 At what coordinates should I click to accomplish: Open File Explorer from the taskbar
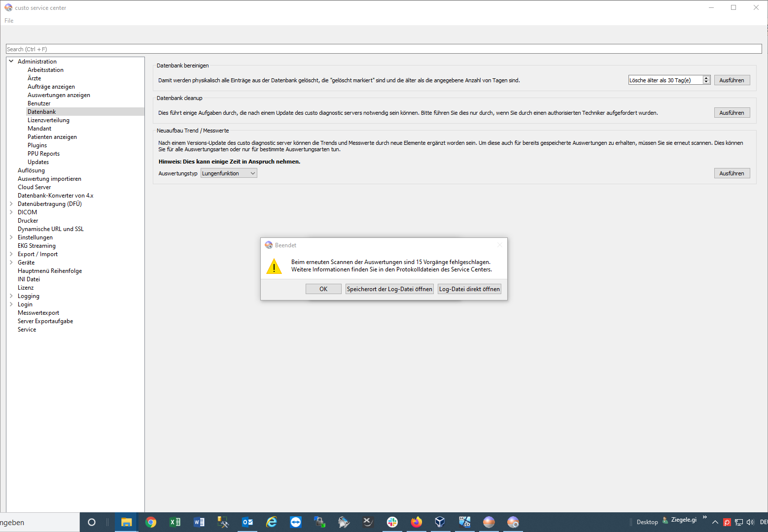point(127,522)
